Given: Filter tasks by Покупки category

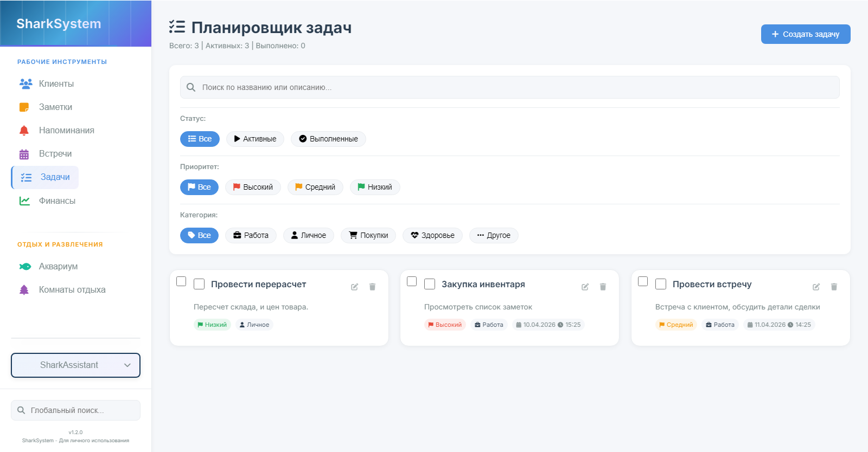Looking at the screenshot, I should click(x=368, y=235).
